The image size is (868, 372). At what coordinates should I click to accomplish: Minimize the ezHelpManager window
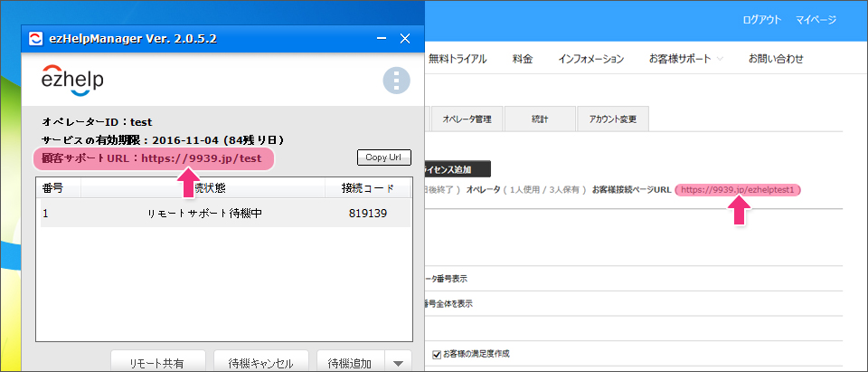coord(381,39)
